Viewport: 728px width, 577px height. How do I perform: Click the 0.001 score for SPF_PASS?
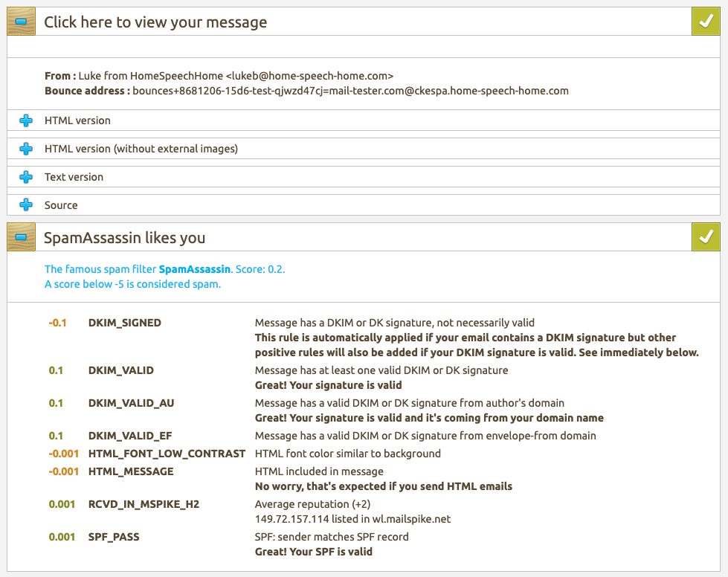pyautogui.click(x=62, y=537)
